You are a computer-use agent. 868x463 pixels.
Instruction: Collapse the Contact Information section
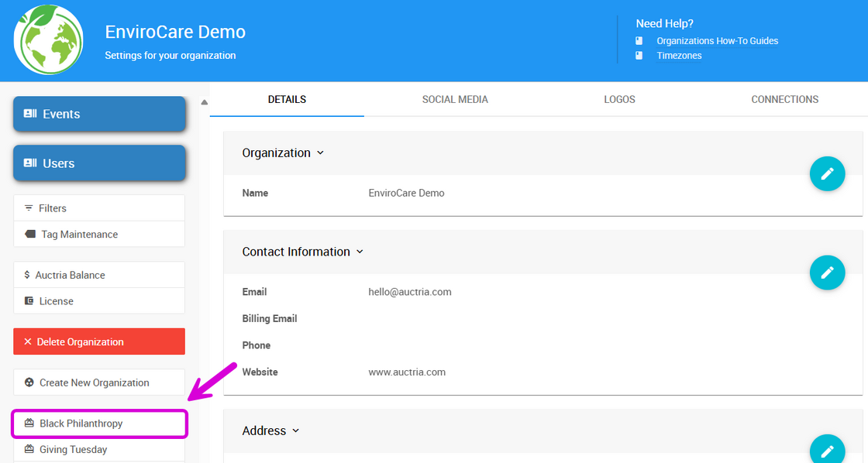pos(360,252)
